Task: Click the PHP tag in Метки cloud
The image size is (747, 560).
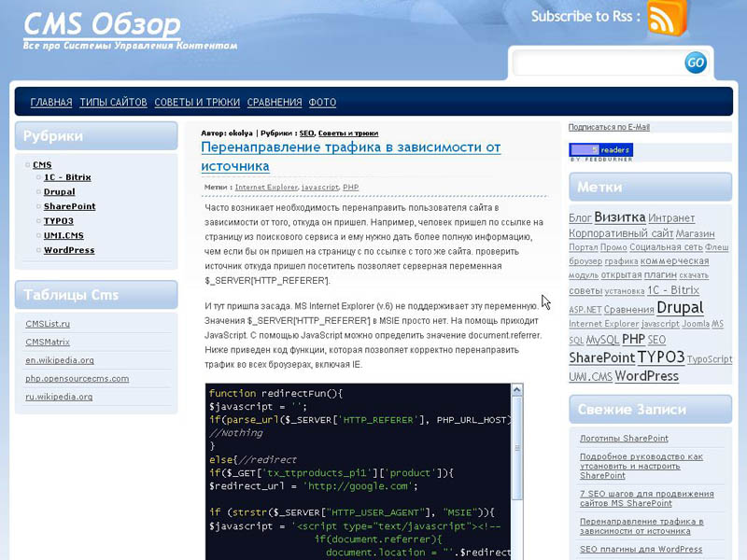Action: (x=634, y=340)
